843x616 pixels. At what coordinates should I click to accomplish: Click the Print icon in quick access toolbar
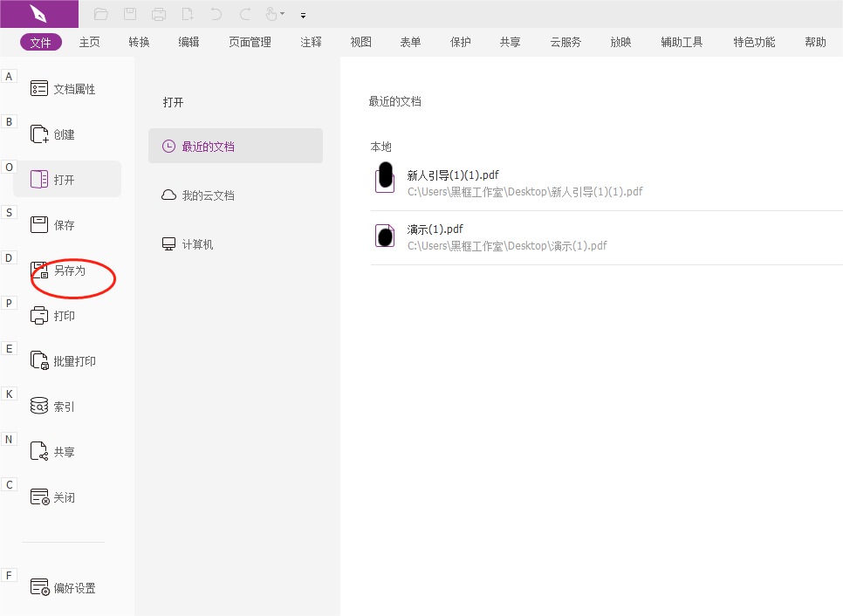pyautogui.click(x=158, y=14)
